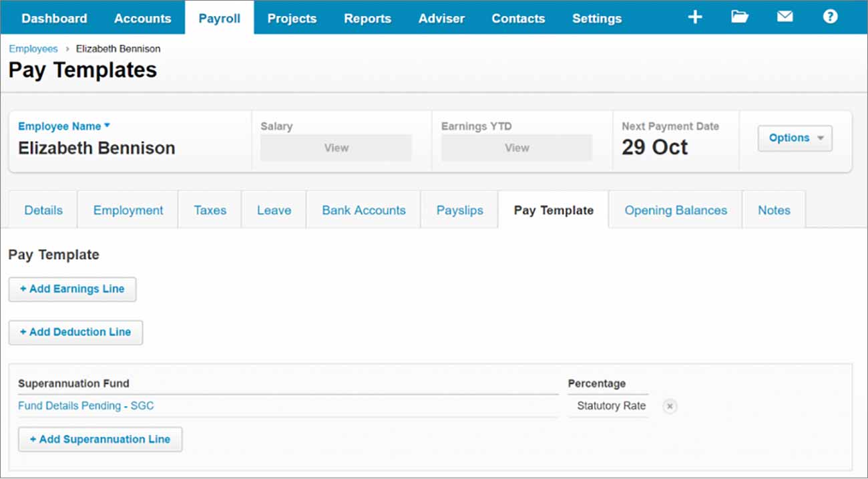Open the Adviser menu
This screenshot has width=868, height=479.
[x=441, y=18]
